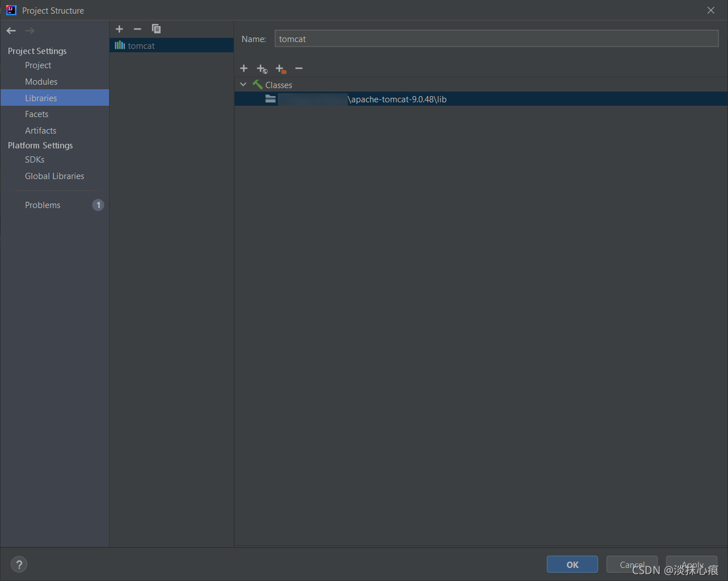Open the Artifacts settings page

click(40, 131)
